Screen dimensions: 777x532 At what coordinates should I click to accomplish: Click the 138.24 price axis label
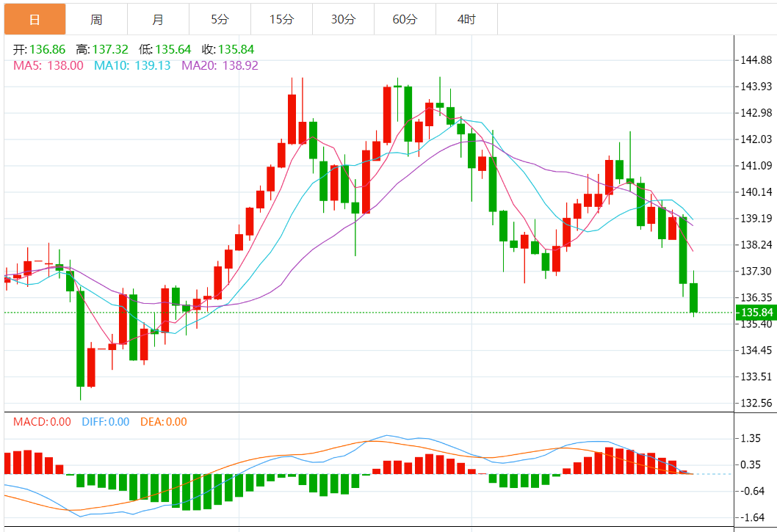(756, 244)
